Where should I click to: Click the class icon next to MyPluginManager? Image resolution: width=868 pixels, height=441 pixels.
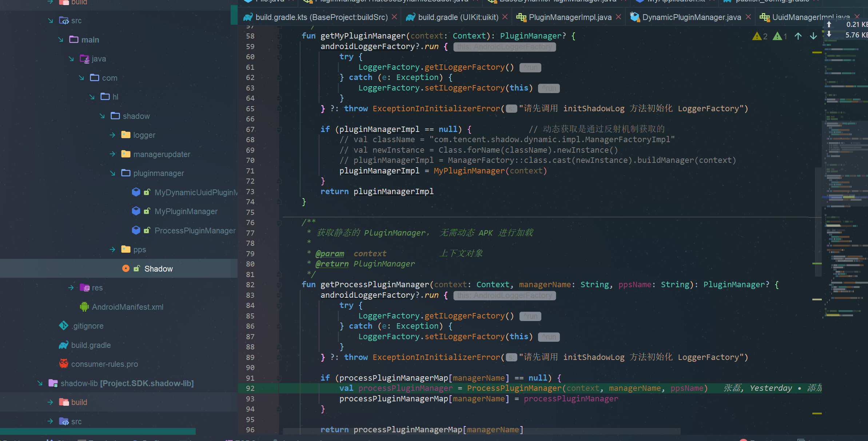pyautogui.click(x=136, y=211)
